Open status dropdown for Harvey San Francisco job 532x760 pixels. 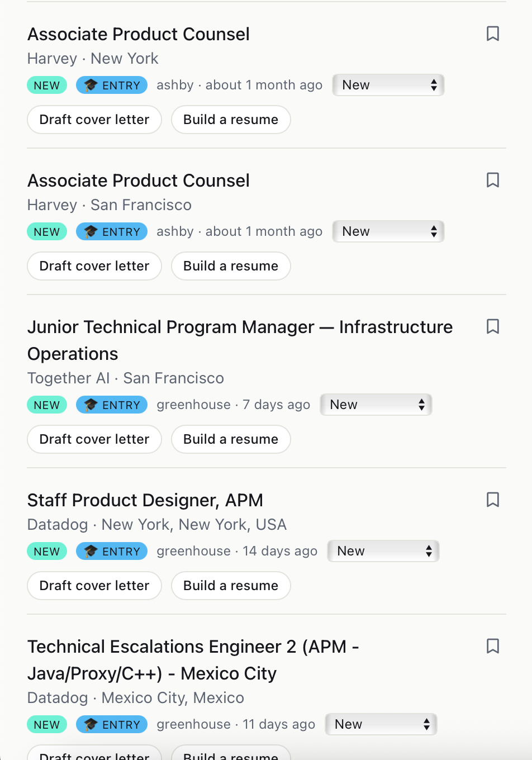[x=388, y=231]
